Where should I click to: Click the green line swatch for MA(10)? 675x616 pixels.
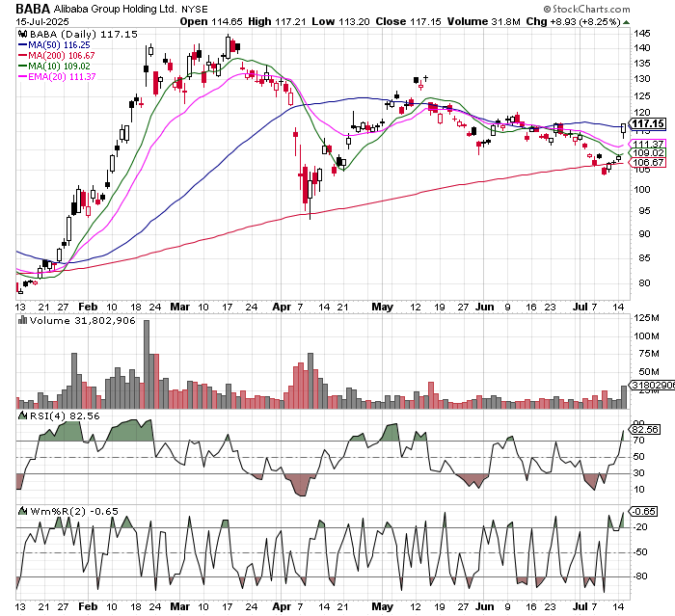[22, 66]
